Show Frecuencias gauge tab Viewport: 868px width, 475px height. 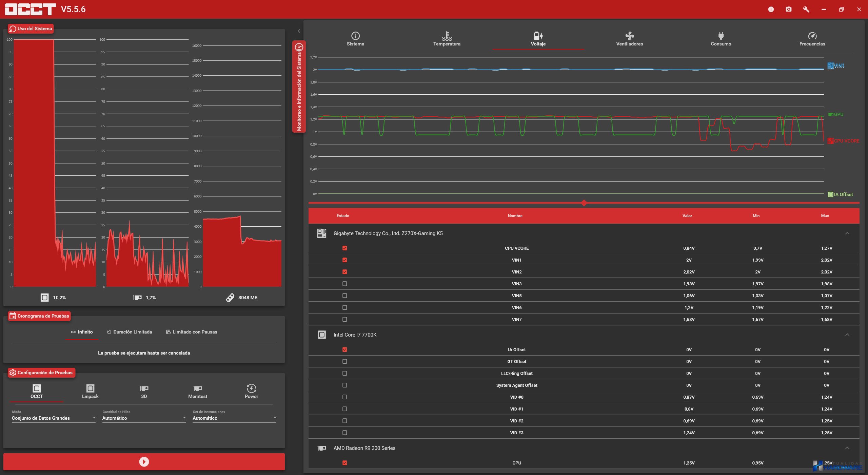click(812, 39)
